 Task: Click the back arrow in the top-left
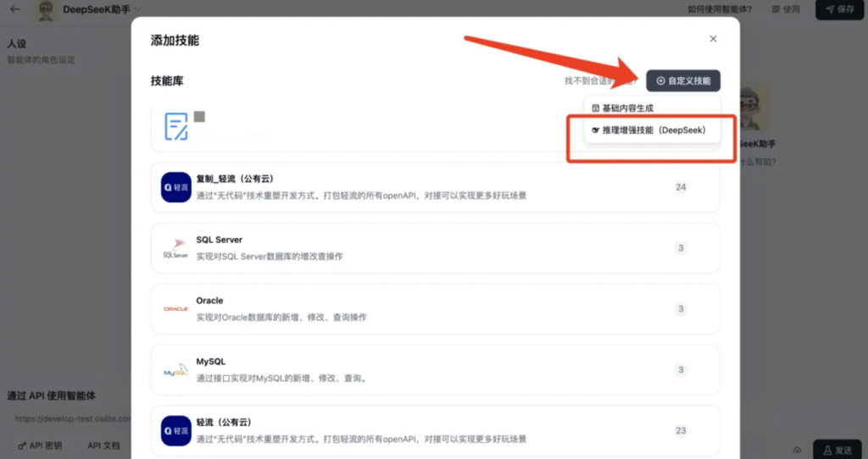[15, 9]
